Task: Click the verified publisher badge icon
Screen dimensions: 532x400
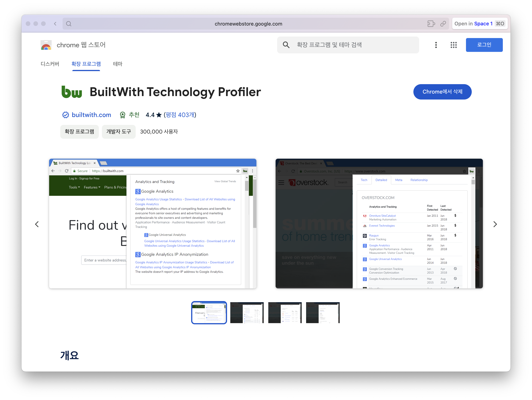Action: tap(65, 115)
